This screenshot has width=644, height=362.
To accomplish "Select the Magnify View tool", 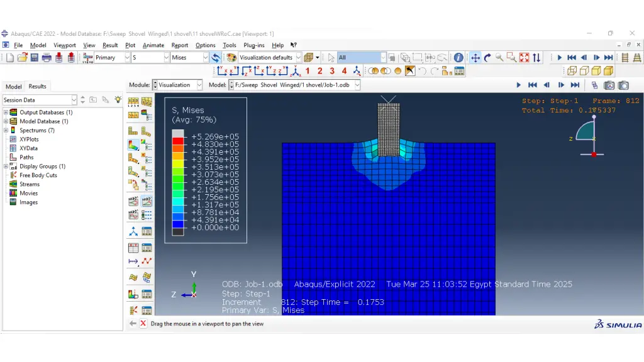I will [x=499, y=58].
